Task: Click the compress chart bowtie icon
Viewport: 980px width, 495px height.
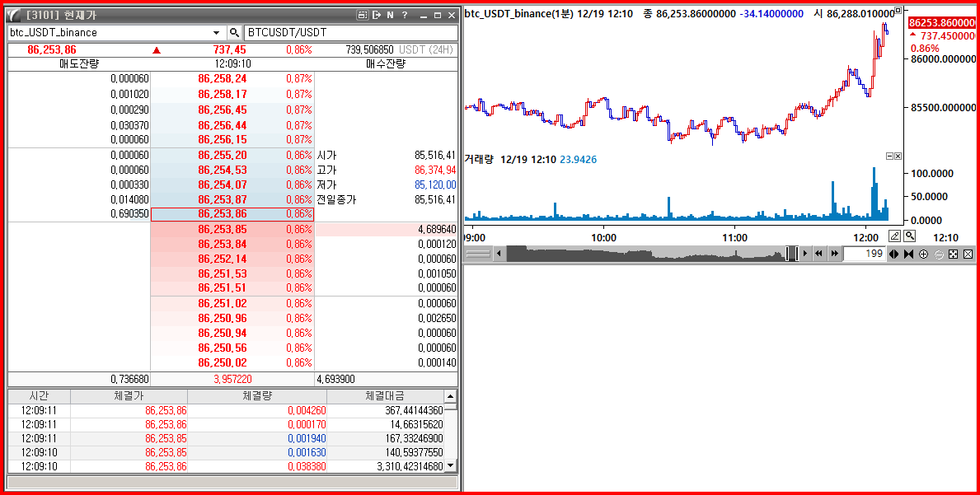Action: click(x=908, y=254)
